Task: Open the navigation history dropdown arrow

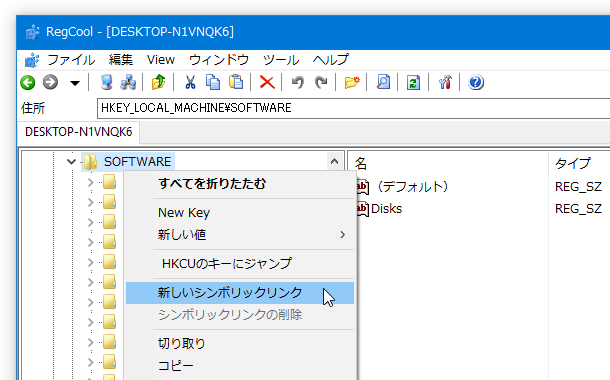Action: (75, 83)
